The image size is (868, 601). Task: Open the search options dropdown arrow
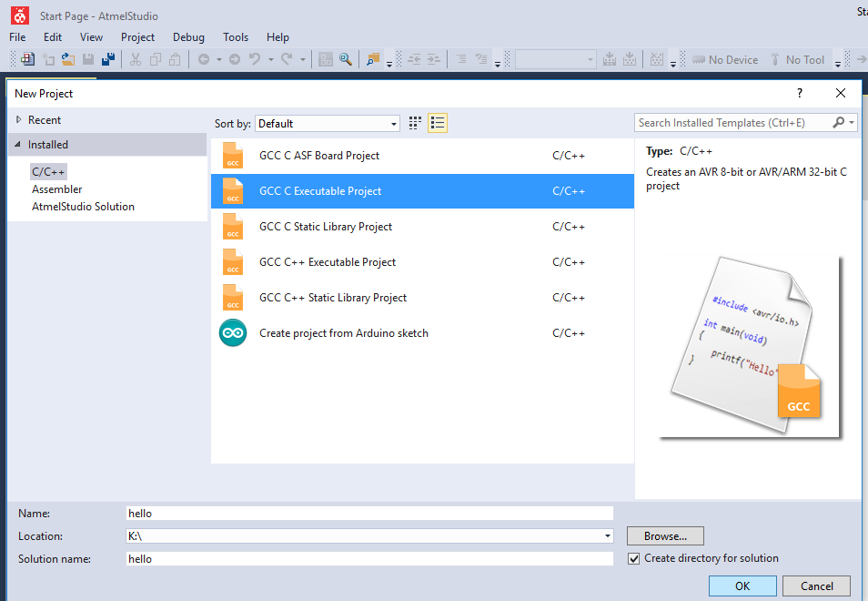point(852,122)
